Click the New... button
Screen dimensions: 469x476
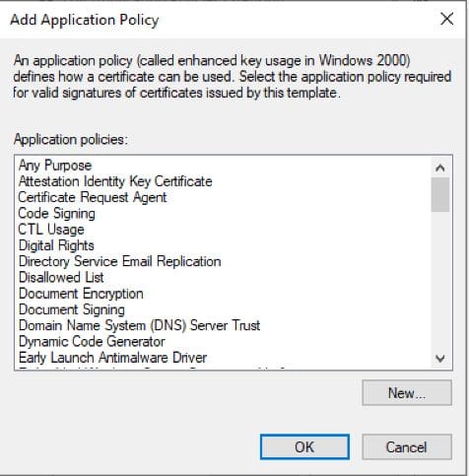tap(407, 393)
